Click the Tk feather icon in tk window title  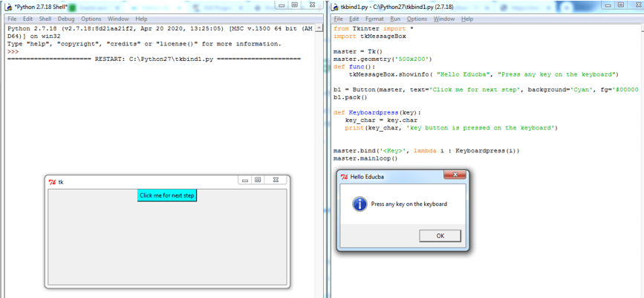click(52, 182)
